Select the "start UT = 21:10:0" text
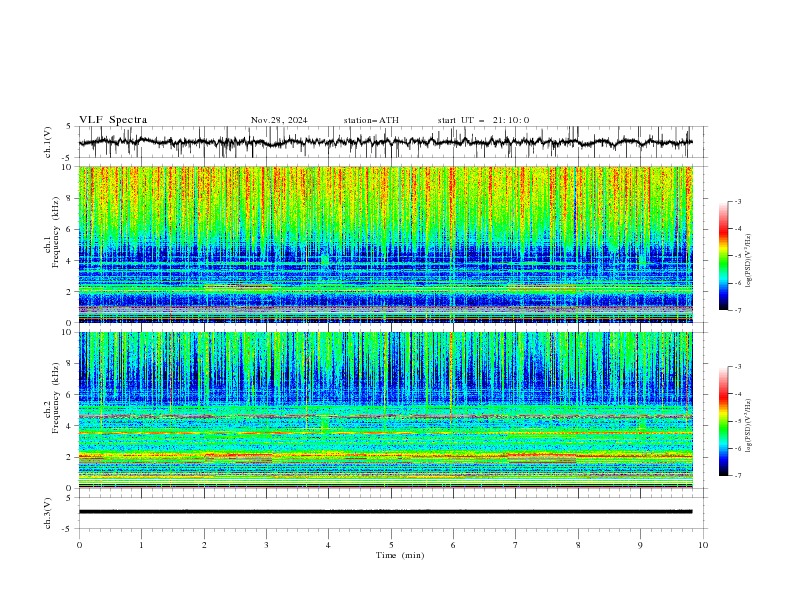 tap(483, 120)
